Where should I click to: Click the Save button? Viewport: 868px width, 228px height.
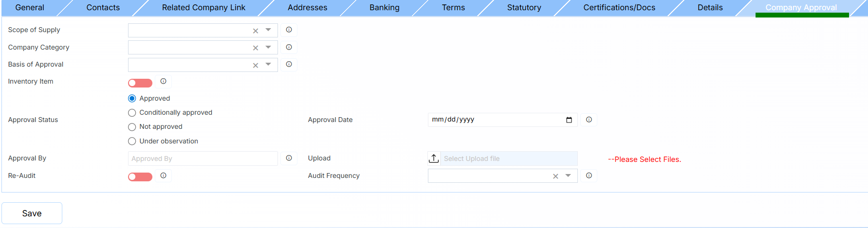pos(32,213)
